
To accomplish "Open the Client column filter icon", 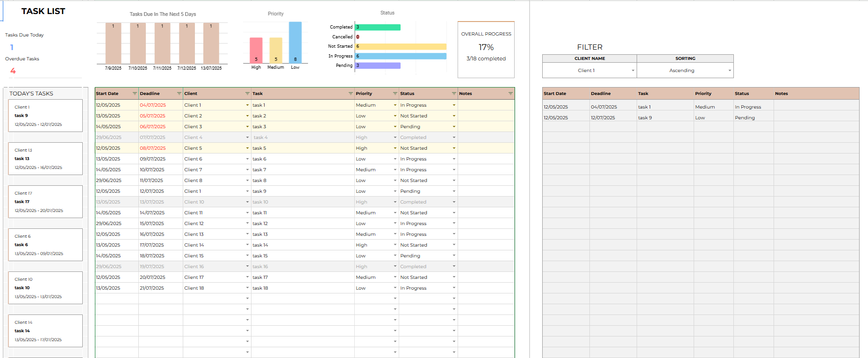I will coord(247,94).
